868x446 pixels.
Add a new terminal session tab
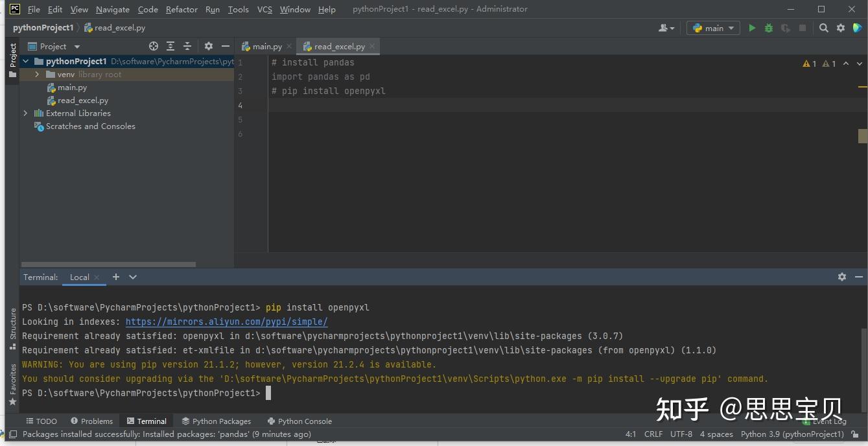point(116,277)
